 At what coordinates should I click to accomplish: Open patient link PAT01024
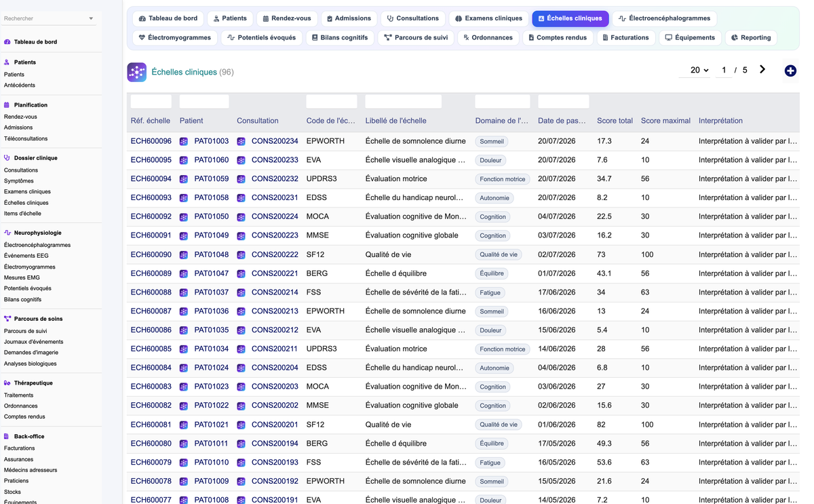212,368
